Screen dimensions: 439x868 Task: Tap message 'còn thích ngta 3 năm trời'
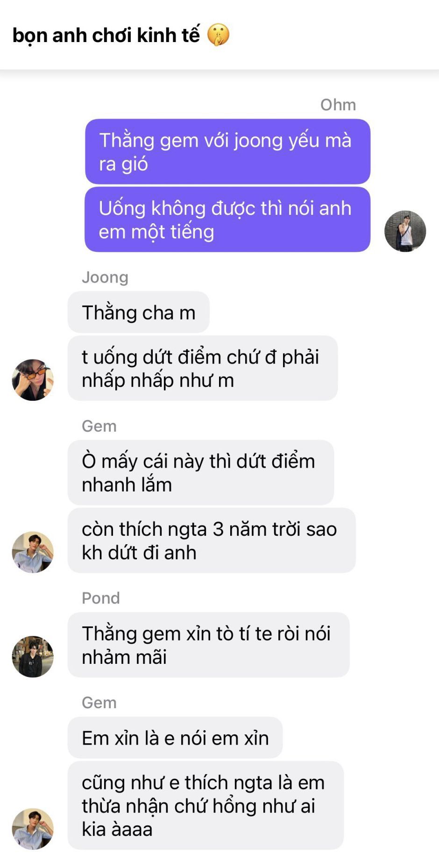pos(212,541)
